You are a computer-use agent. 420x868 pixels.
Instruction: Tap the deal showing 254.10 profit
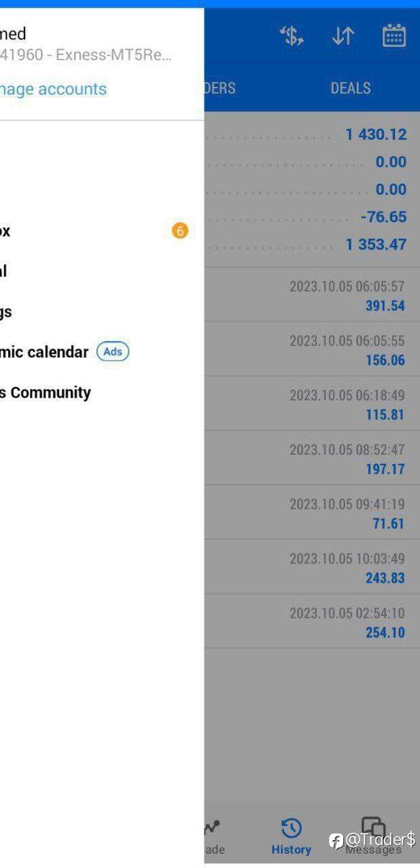point(312,622)
